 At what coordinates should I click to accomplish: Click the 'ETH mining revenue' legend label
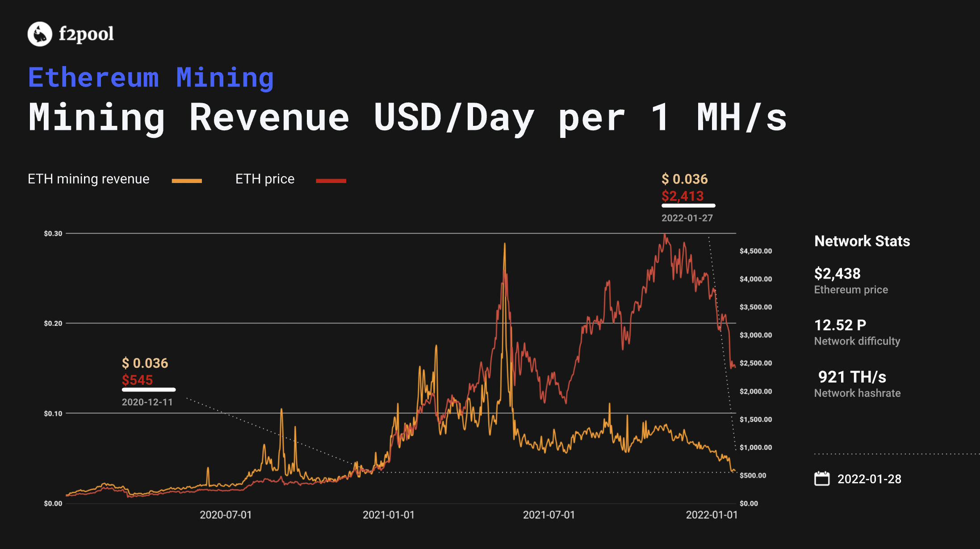[88, 179]
